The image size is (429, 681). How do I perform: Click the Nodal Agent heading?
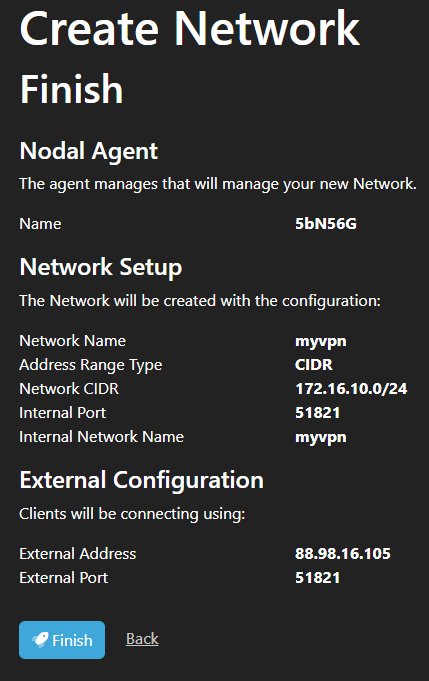[x=89, y=151]
